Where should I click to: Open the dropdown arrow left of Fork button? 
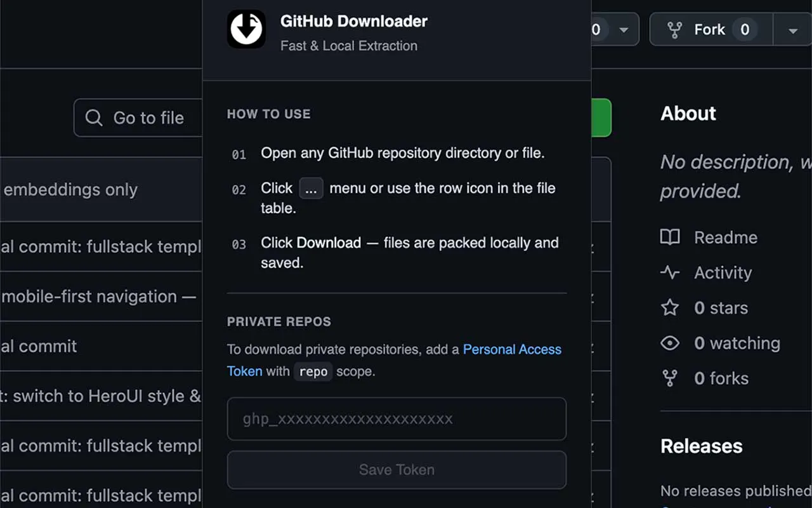tap(624, 30)
